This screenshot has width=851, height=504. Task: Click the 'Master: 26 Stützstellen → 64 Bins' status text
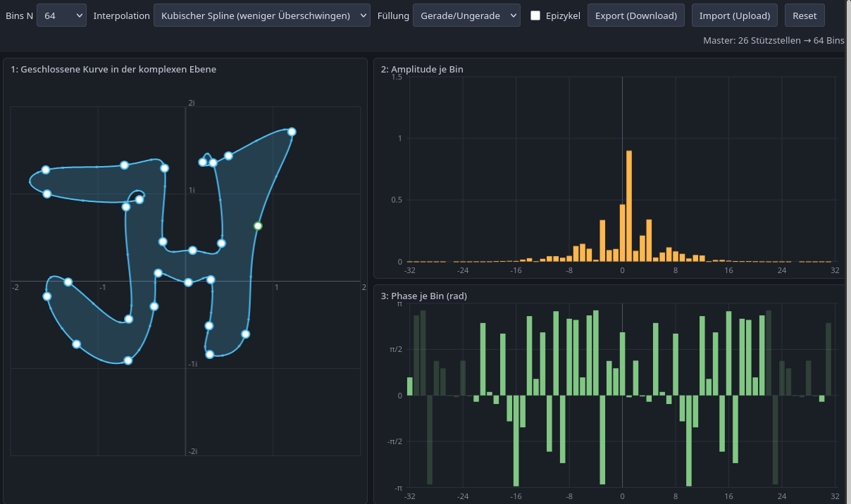pyautogui.click(x=774, y=41)
